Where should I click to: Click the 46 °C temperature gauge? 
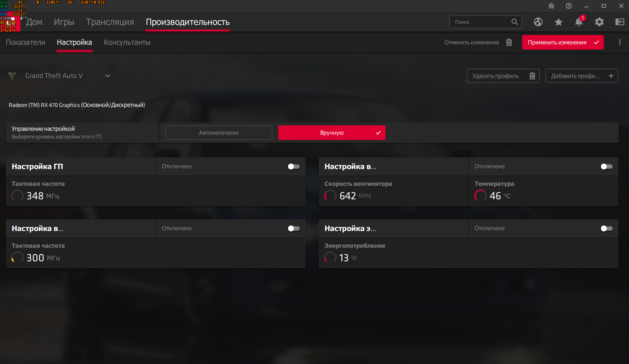pyautogui.click(x=481, y=196)
